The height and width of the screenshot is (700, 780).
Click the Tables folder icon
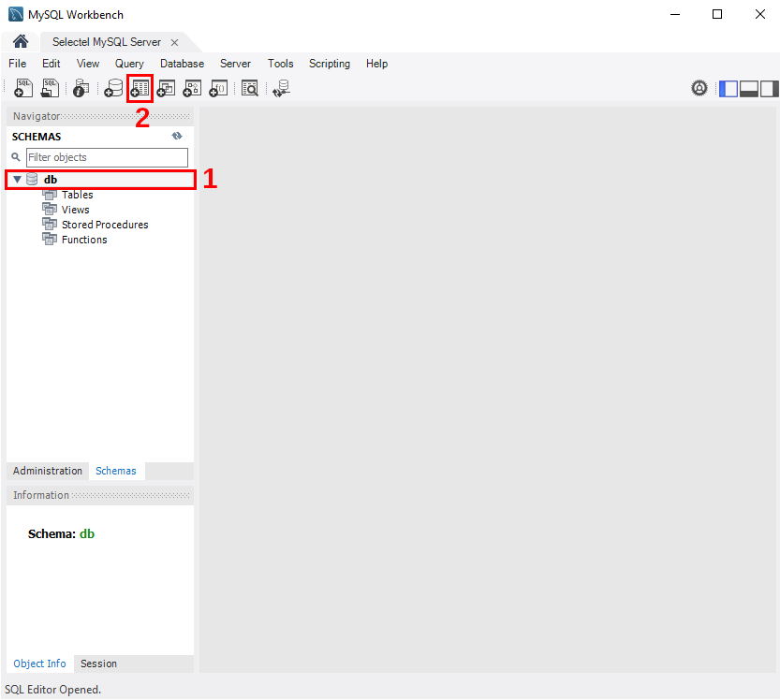(x=50, y=195)
